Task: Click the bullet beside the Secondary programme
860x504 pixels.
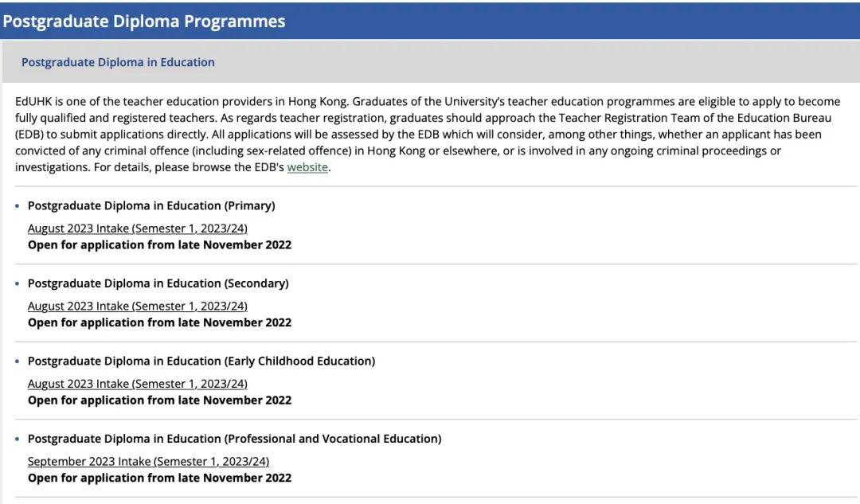Action: tap(17, 284)
